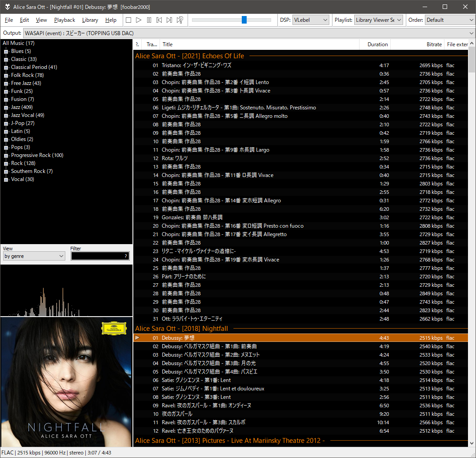The height and width of the screenshot is (458, 476).
Task: Expand the Oldies genre node
Action: click(6, 140)
